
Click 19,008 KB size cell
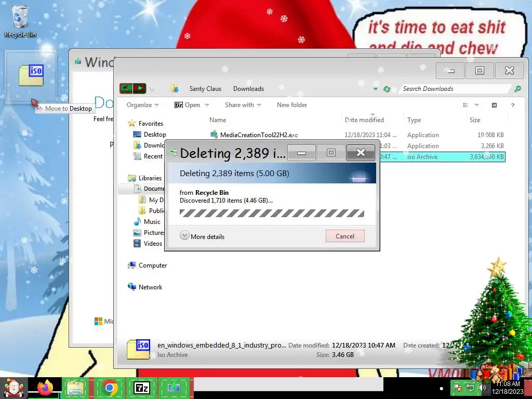tap(490, 135)
